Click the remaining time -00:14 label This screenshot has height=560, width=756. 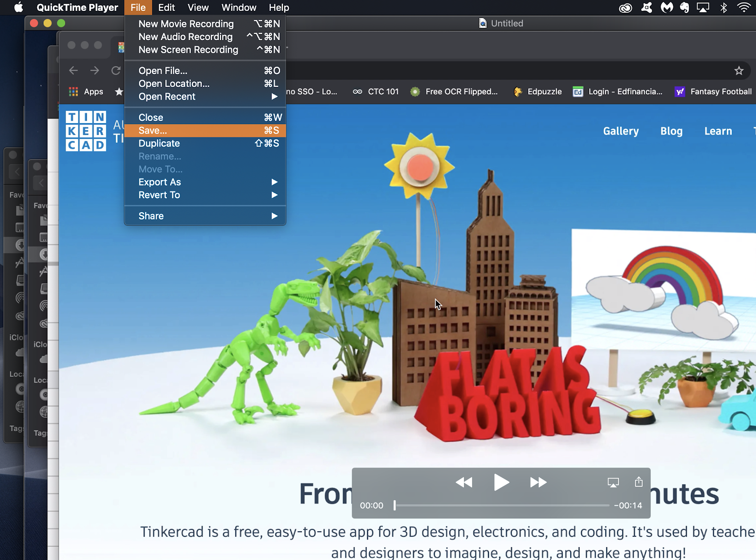[628, 505]
